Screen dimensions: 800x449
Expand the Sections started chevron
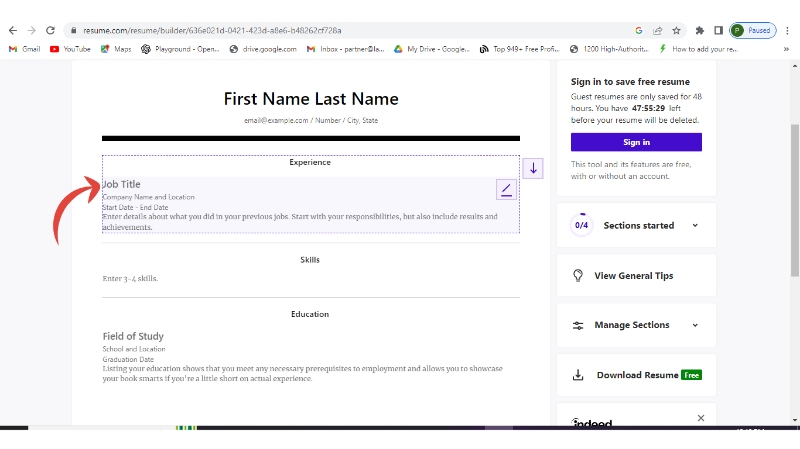click(x=695, y=226)
